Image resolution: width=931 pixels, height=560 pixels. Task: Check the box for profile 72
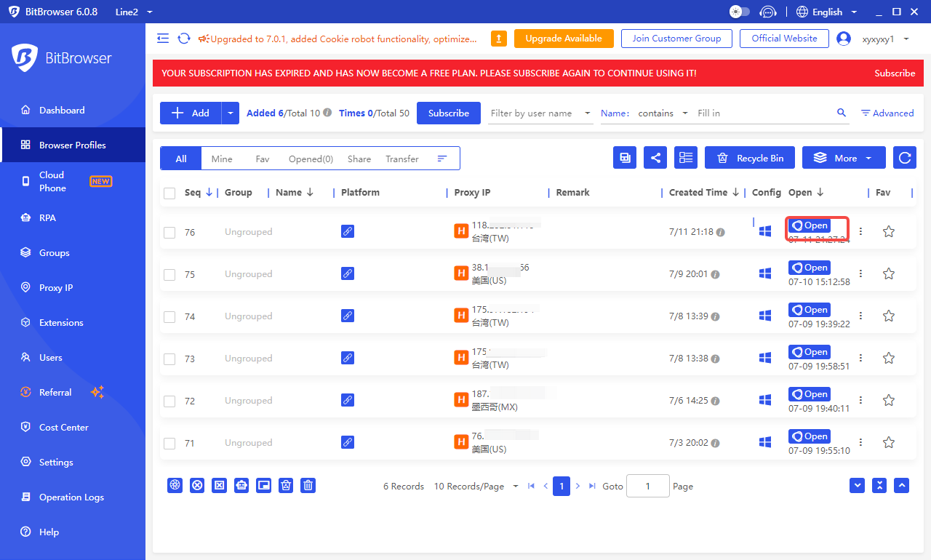(x=169, y=401)
